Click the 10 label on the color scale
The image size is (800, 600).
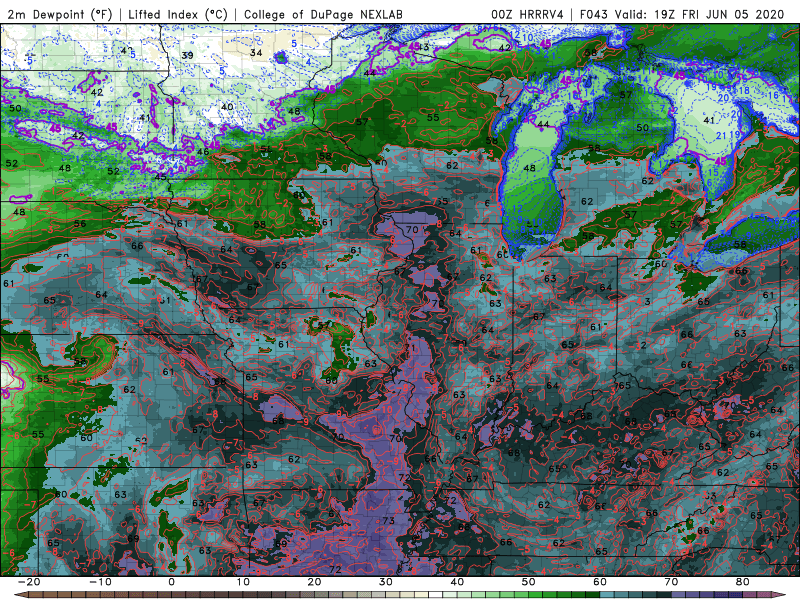click(x=243, y=582)
